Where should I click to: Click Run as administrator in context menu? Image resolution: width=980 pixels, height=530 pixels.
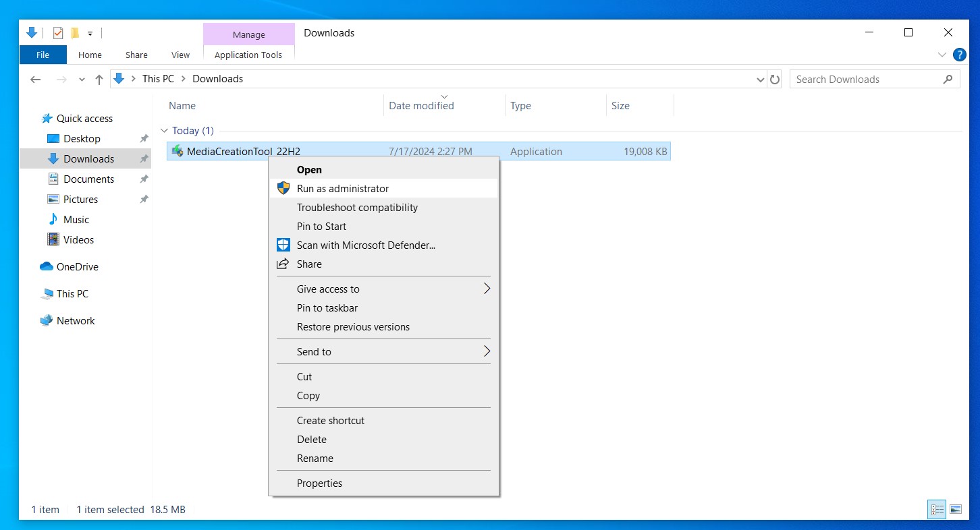(x=383, y=189)
